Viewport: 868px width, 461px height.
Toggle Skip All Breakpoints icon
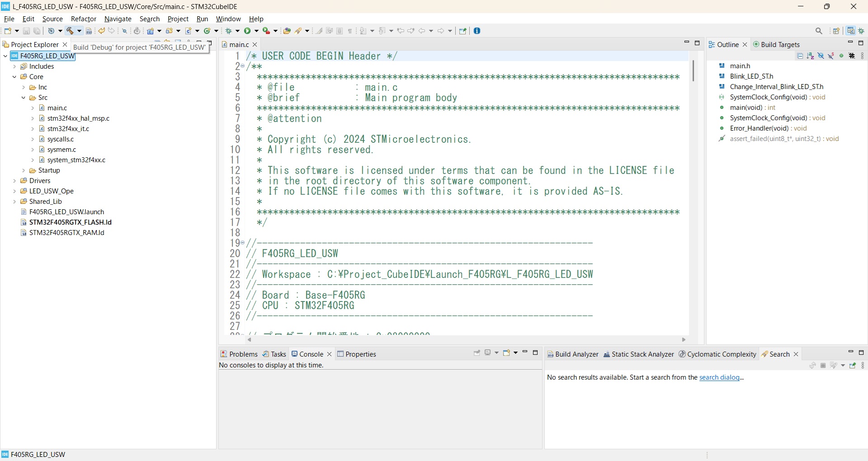pos(125,31)
